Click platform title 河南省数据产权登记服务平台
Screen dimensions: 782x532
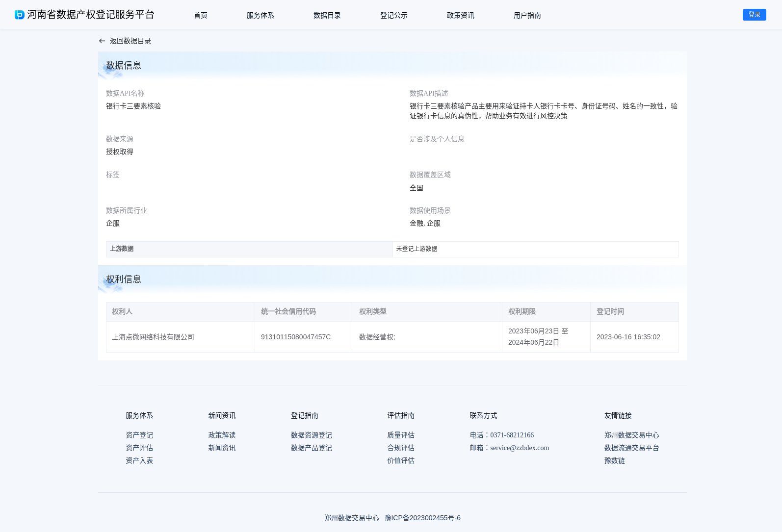tap(91, 15)
